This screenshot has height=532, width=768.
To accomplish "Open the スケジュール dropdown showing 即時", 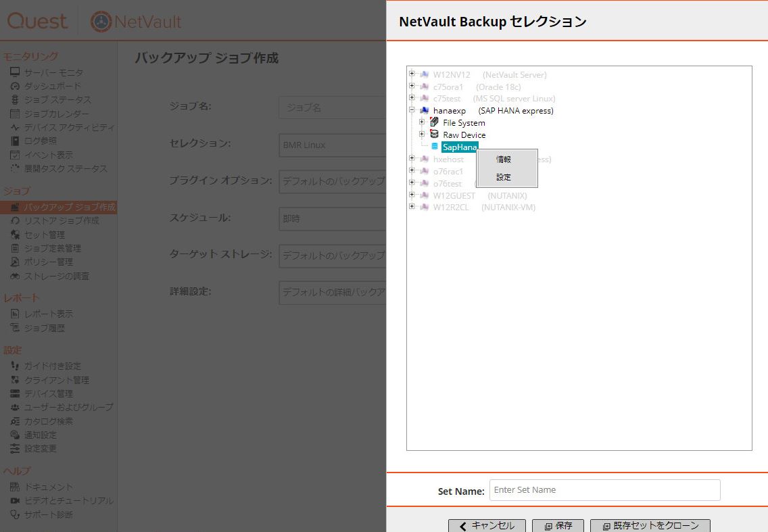I will pyautogui.click(x=333, y=218).
